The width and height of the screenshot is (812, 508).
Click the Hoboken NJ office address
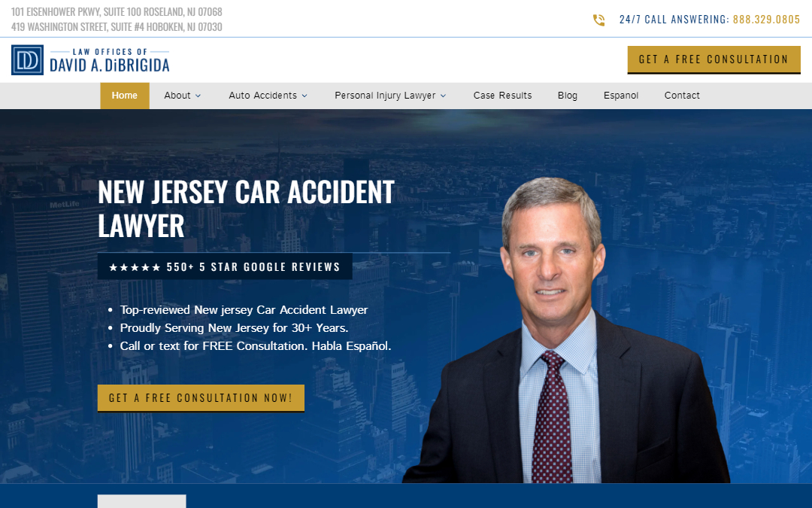click(117, 27)
